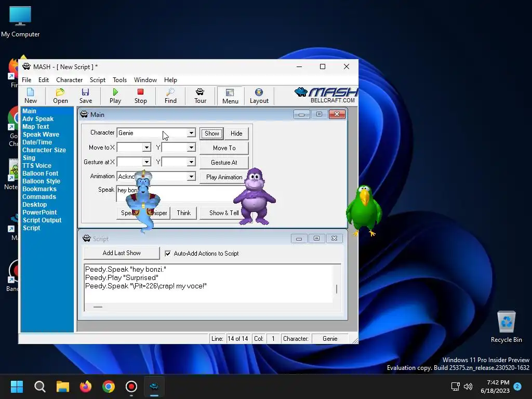
Task: Click the Show character button
Action: point(212,134)
